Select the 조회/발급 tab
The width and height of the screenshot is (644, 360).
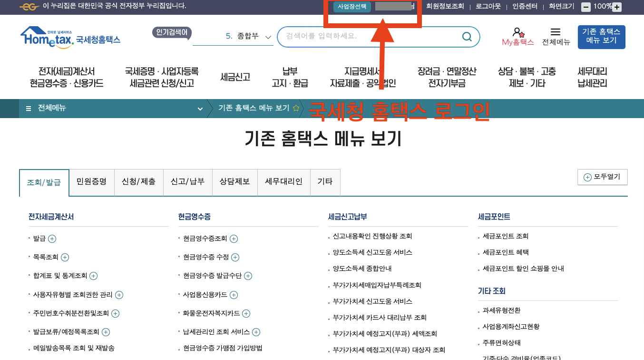(44, 182)
